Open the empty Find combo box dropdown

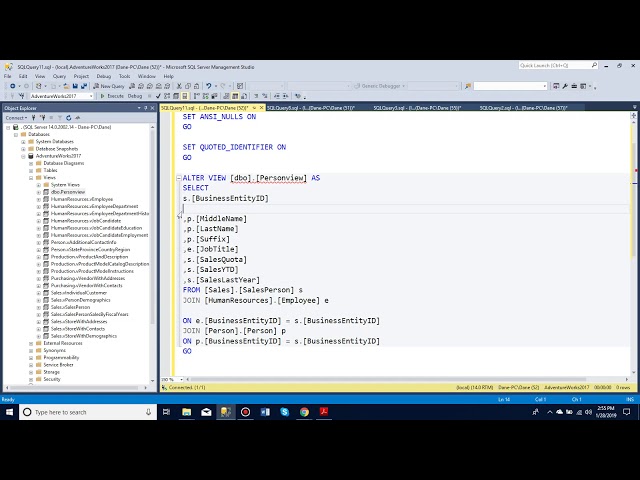[544, 86]
